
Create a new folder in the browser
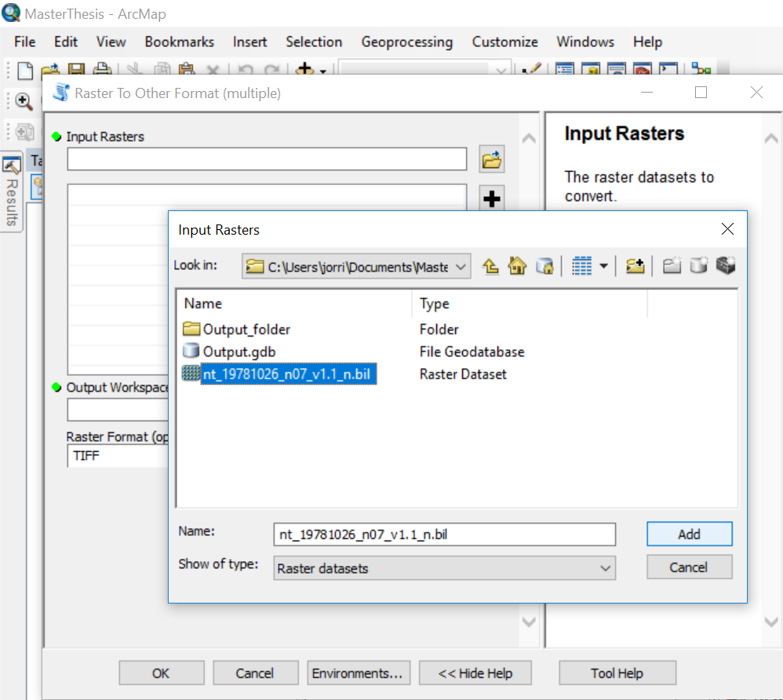672,266
